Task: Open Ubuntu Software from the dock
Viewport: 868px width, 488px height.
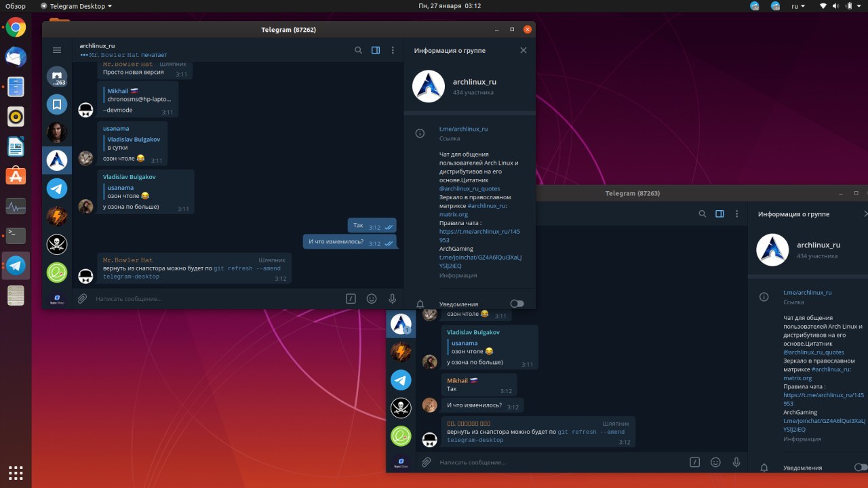Action: (x=16, y=176)
